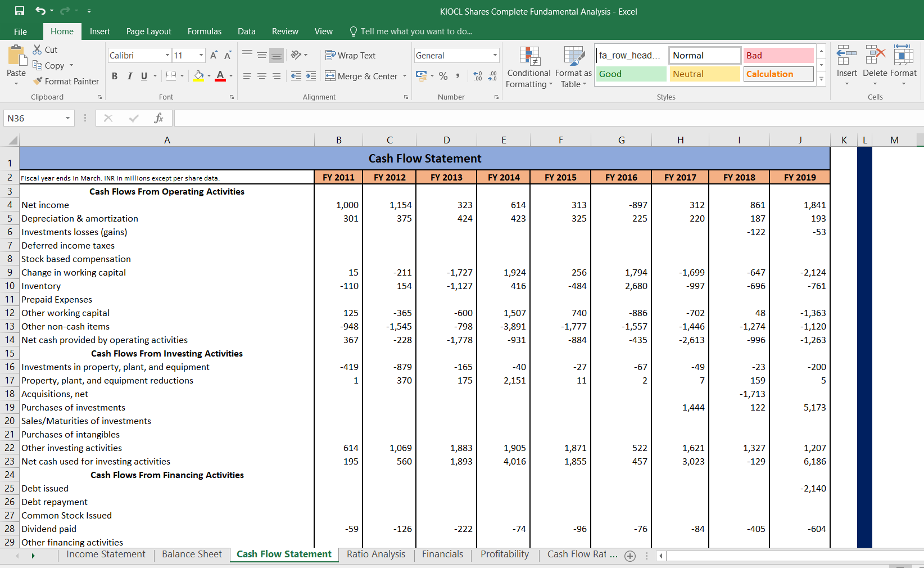Screen dimensions: 924x568
Task: Open the Name Box dropdown arrow
Action: click(67, 118)
